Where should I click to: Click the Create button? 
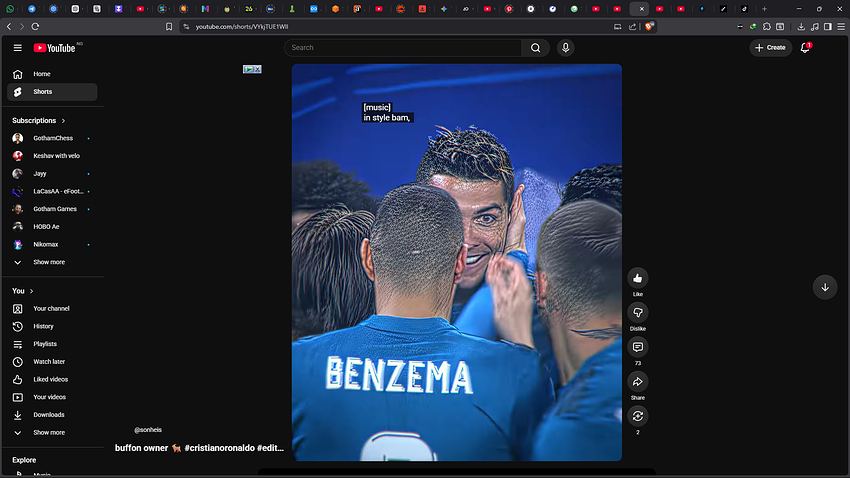[x=770, y=48]
